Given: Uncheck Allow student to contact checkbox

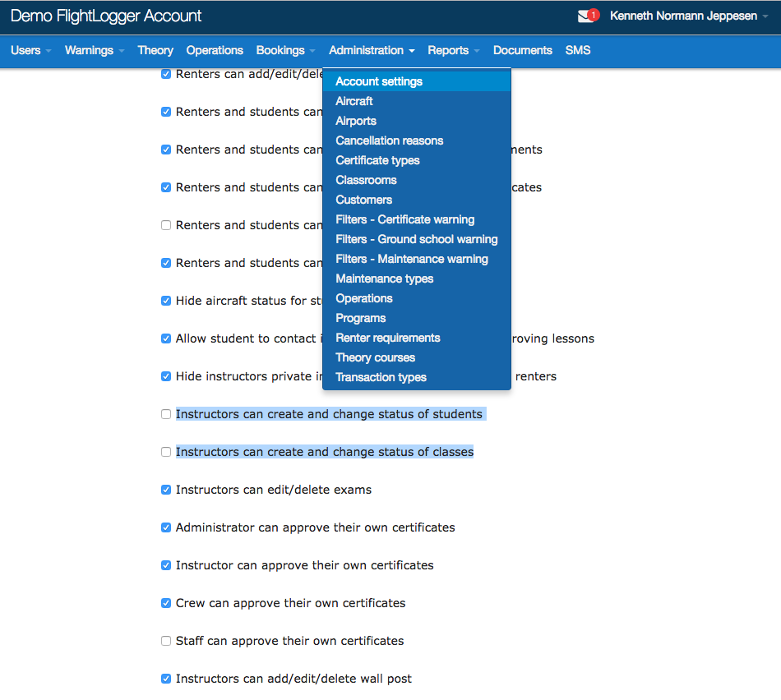Looking at the screenshot, I should pos(166,338).
